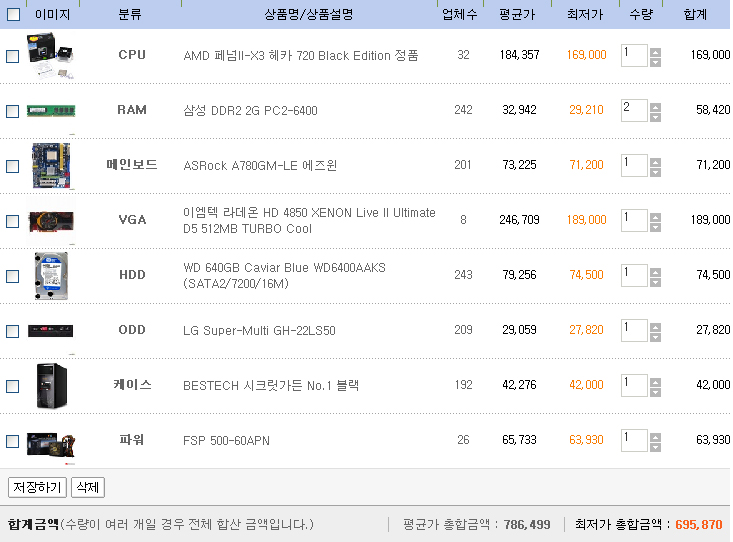The height and width of the screenshot is (542, 733).
Task: Focus the VGA quantity input field
Action: click(634, 220)
